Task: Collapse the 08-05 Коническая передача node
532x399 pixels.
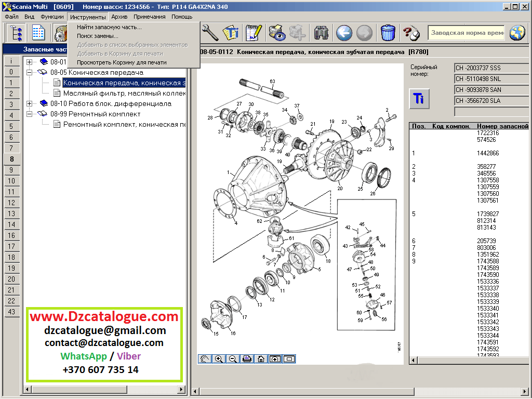Action: [30, 72]
